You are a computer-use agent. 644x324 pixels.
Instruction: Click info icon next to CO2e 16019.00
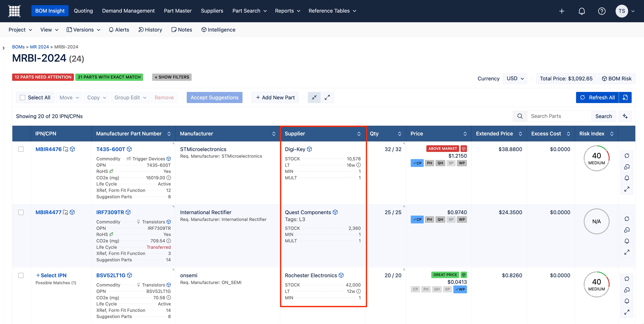(169, 178)
